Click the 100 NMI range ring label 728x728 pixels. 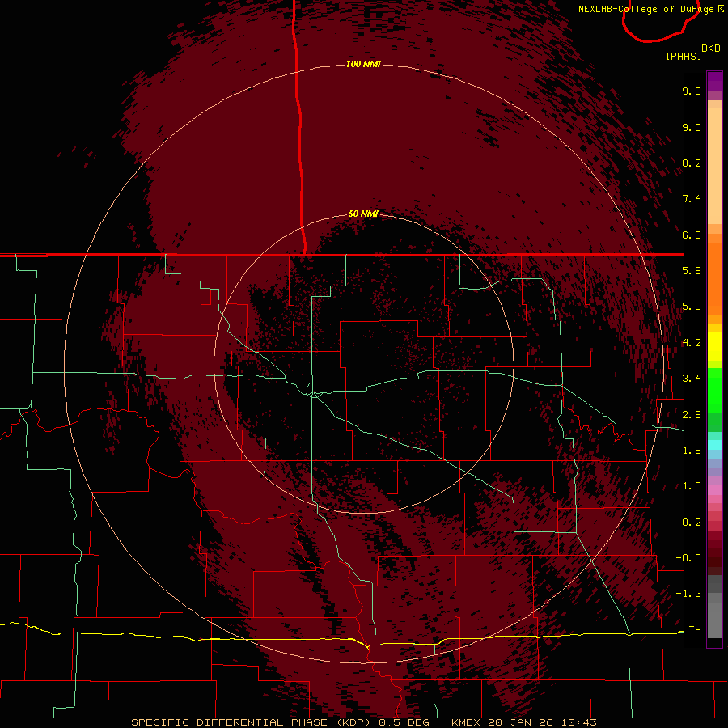(363, 64)
